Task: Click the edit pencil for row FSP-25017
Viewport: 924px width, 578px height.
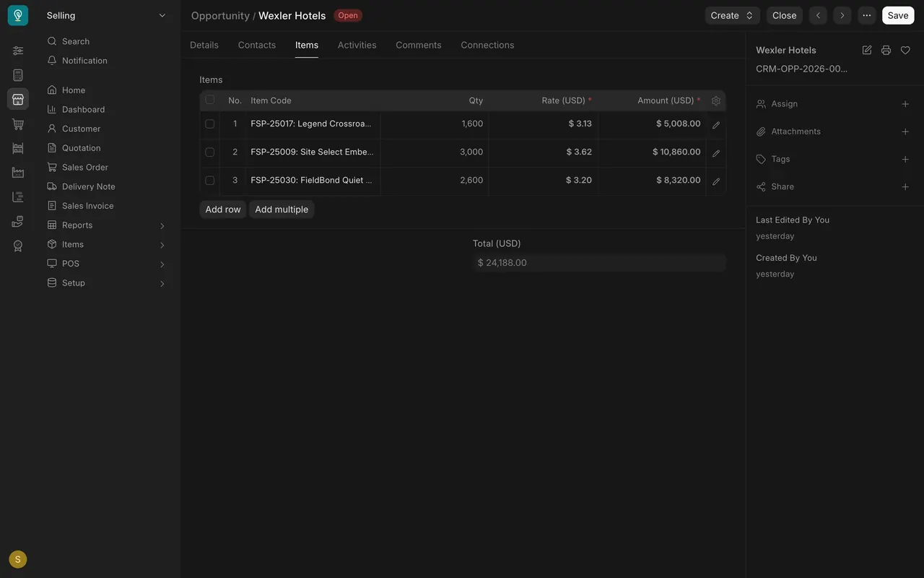Action: pyautogui.click(x=716, y=125)
